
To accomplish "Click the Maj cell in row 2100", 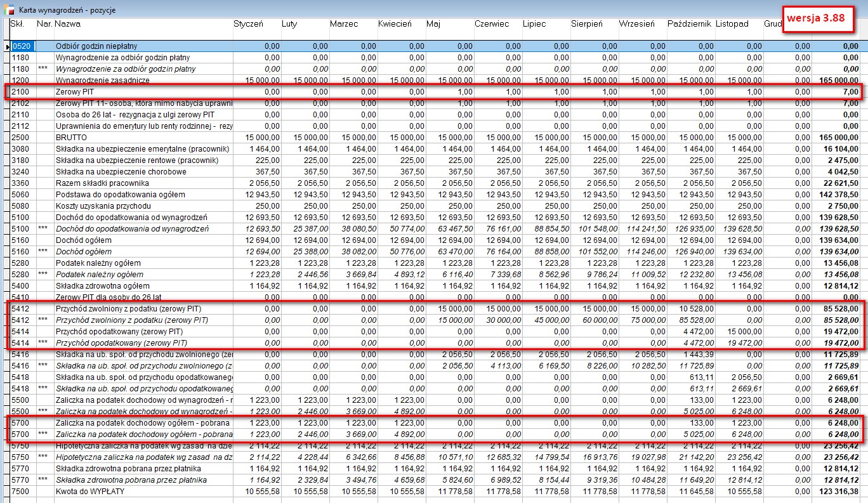I will tap(449, 92).
